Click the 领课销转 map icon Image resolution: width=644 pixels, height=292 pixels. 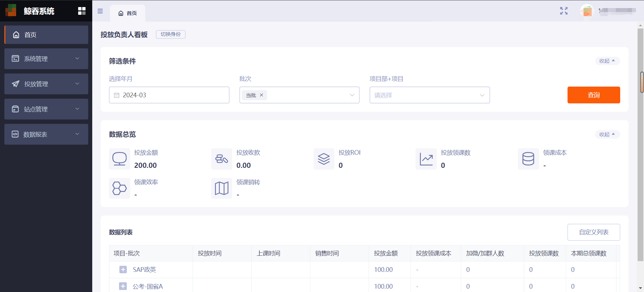click(222, 188)
